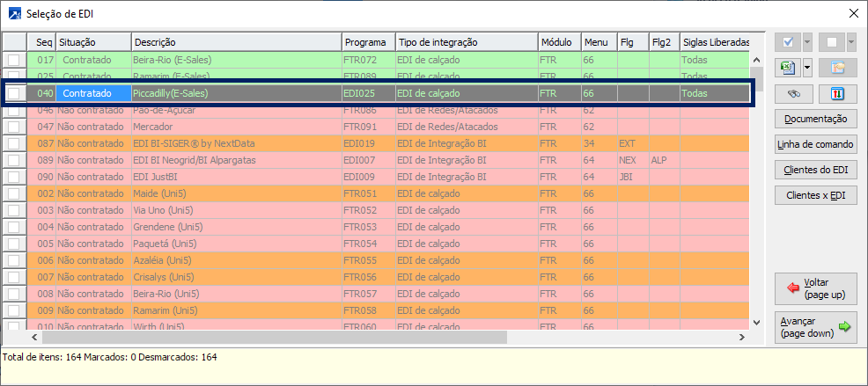
Task: Select the Ramarim (Uni5) cell
Action: 237,310
